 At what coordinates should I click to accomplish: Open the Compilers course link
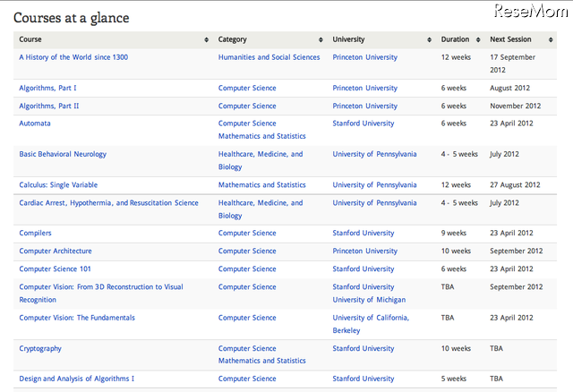click(x=35, y=233)
